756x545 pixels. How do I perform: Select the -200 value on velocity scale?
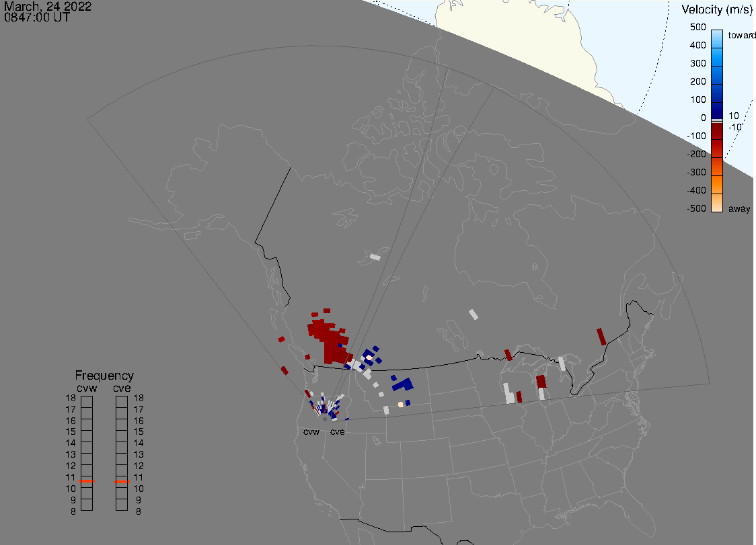(x=697, y=154)
